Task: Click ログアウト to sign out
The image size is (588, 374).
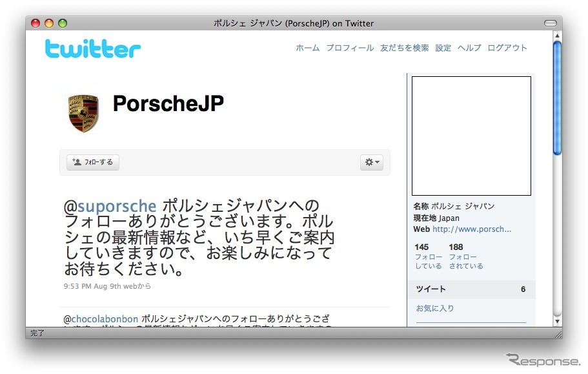Action: (507, 48)
